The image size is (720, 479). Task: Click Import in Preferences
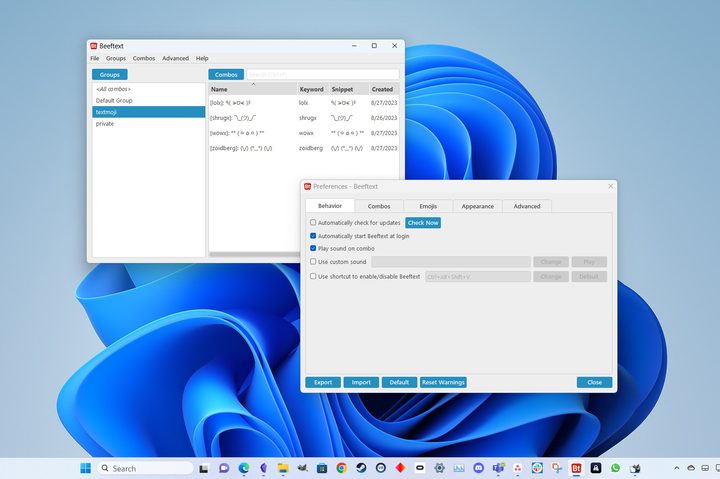click(361, 382)
